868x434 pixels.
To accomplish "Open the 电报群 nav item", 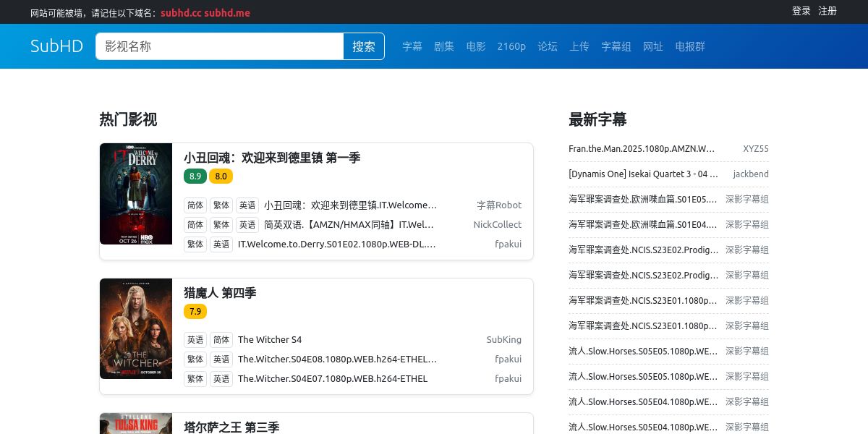I will click(x=690, y=46).
